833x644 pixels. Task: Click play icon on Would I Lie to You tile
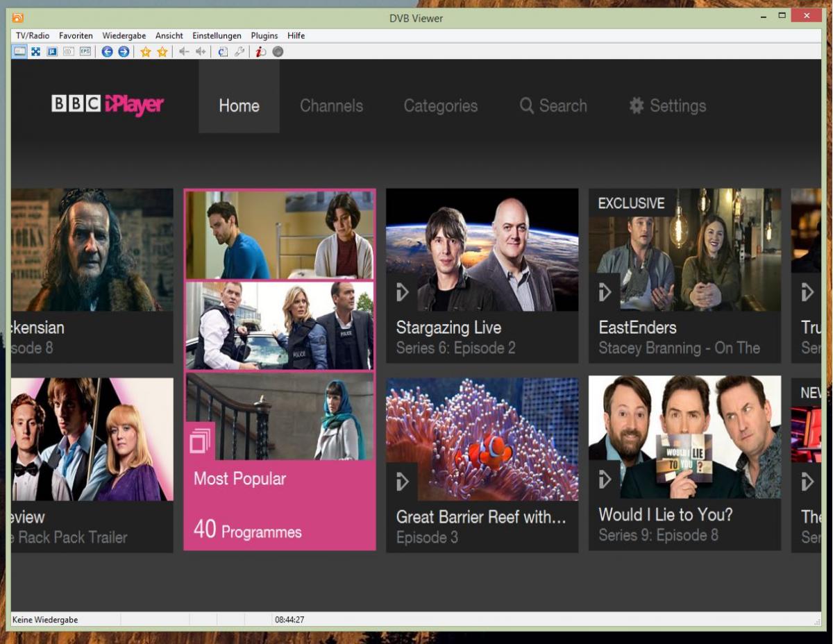click(x=605, y=479)
